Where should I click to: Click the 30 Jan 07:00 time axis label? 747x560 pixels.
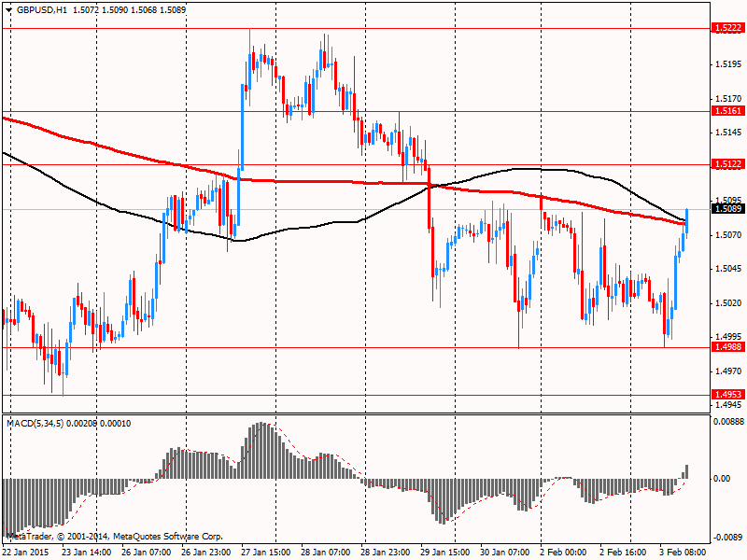(x=505, y=553)
